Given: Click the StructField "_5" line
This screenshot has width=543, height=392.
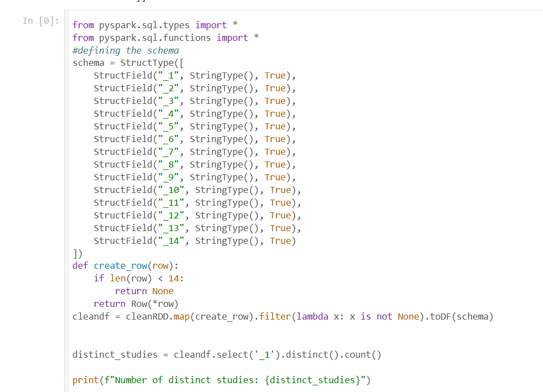Looking at the screenshot, I should pos(195,127).
